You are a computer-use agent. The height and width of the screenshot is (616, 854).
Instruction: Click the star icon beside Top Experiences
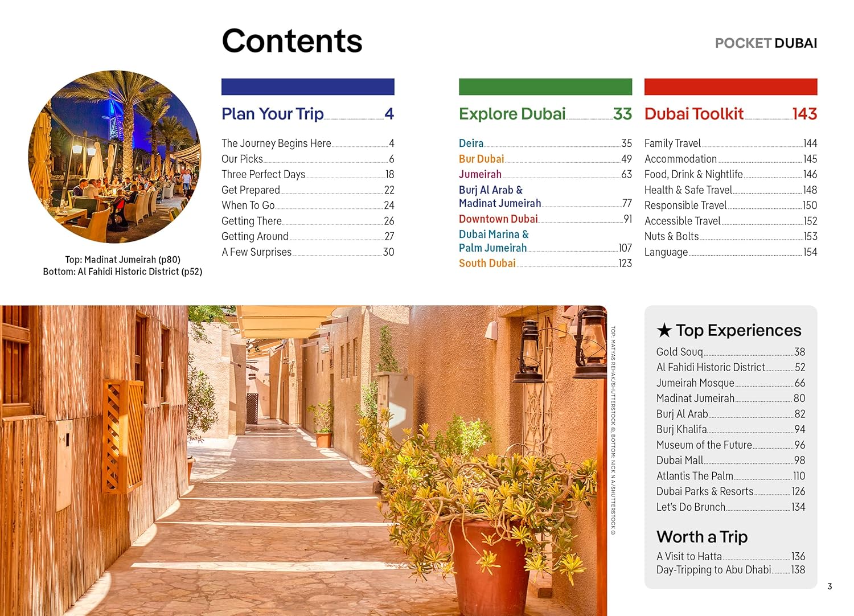[664, 331]
